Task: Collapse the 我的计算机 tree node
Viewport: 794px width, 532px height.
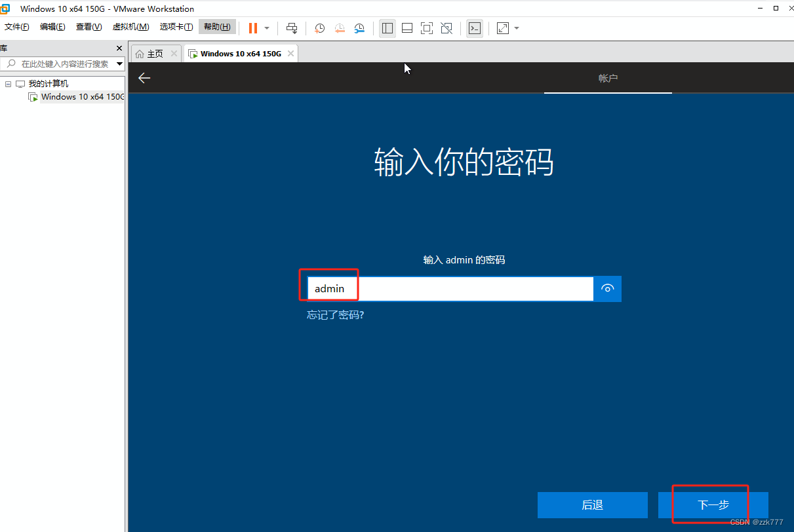Action: 8,84
